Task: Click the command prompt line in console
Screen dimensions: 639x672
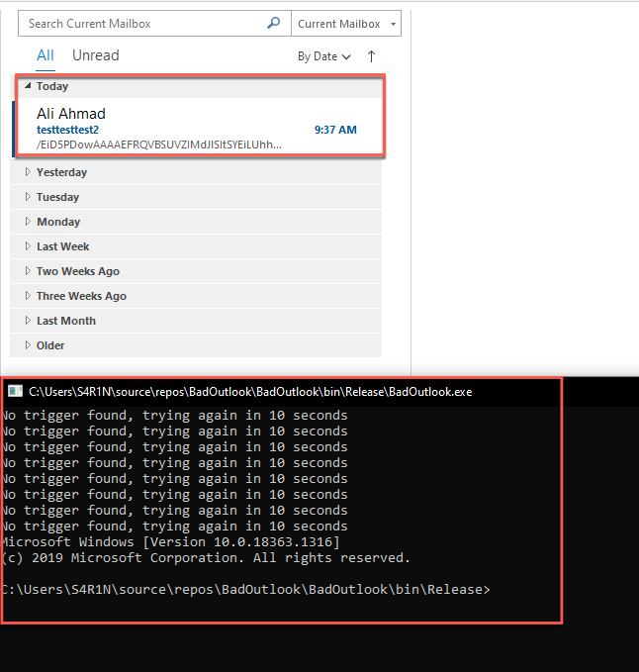Action: [247, 590]
